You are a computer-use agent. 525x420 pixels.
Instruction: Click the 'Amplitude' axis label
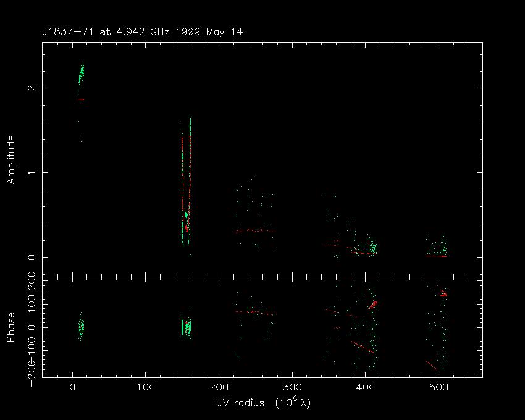(x=11, y=160)
